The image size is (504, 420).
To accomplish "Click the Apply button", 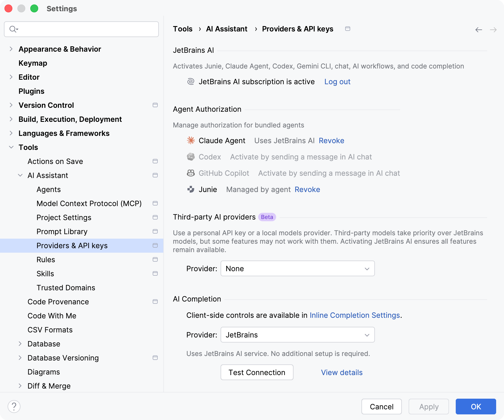I will tap(429, 406).
